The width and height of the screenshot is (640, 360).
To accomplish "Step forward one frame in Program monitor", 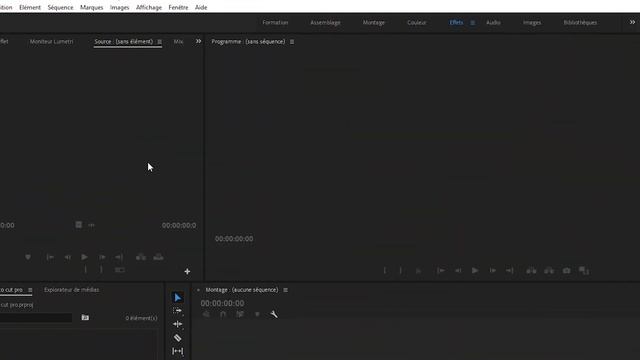I will click(493, 271).
